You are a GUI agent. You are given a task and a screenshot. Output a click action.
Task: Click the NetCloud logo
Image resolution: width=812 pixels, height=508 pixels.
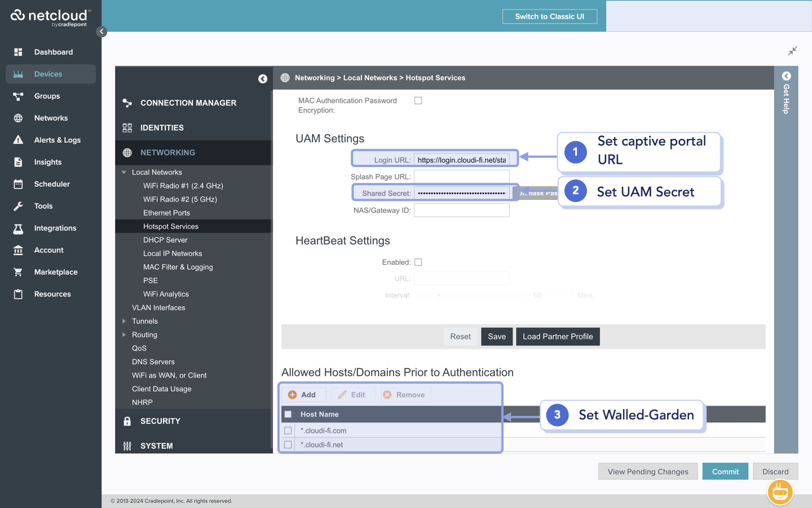[50, 17]
